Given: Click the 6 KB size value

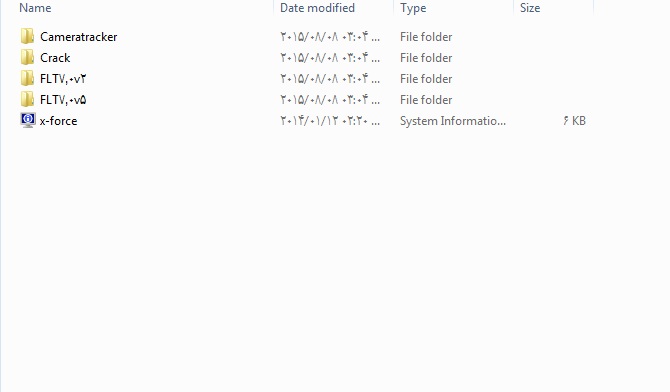Looking at the screenshot, I should [x=574, y=121].
